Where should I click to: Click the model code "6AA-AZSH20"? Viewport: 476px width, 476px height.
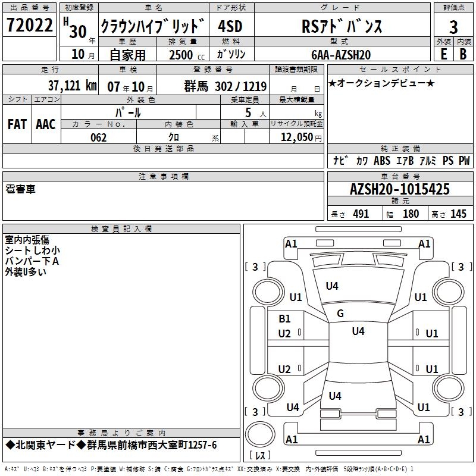click(x=341, y=55)
